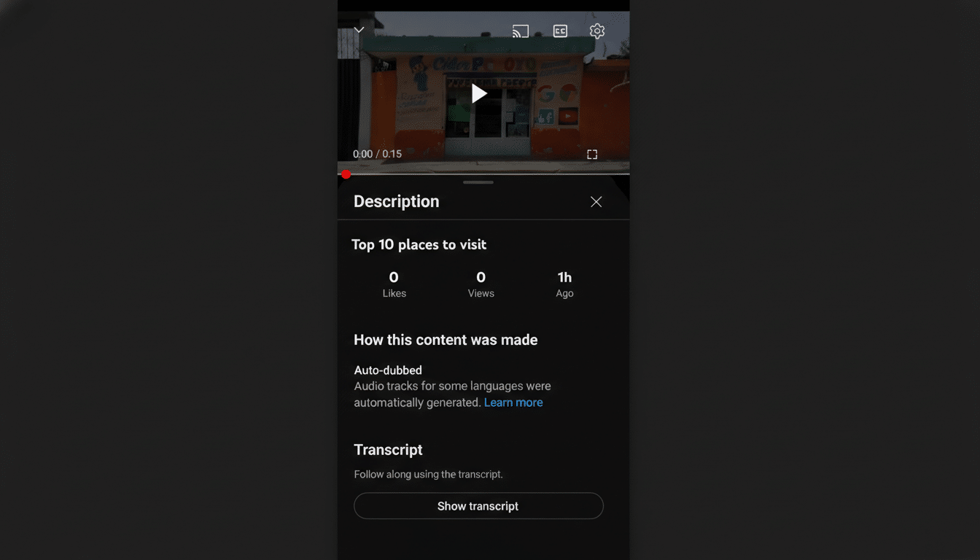The height and width of the screenshot is (560, 980).
Task: Tap the upload time showing 1h Ago
Action: [564, 284]
